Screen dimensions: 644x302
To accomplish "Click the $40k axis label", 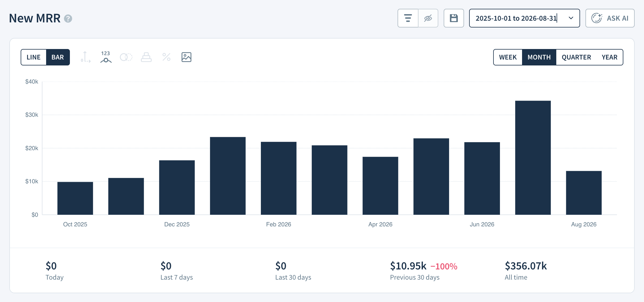I will 32,82.
